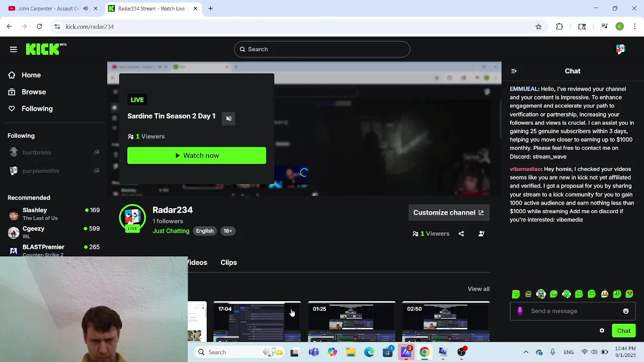
Task: Open the tab search icon in Chrome toolbar
Action: (x=582, y=27)
